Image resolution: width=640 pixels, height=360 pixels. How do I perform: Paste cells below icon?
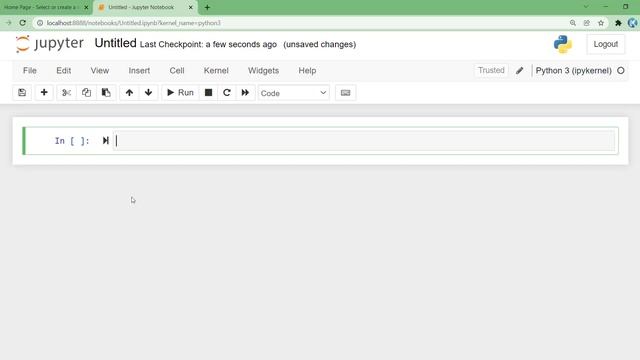[x=106, y=93]
